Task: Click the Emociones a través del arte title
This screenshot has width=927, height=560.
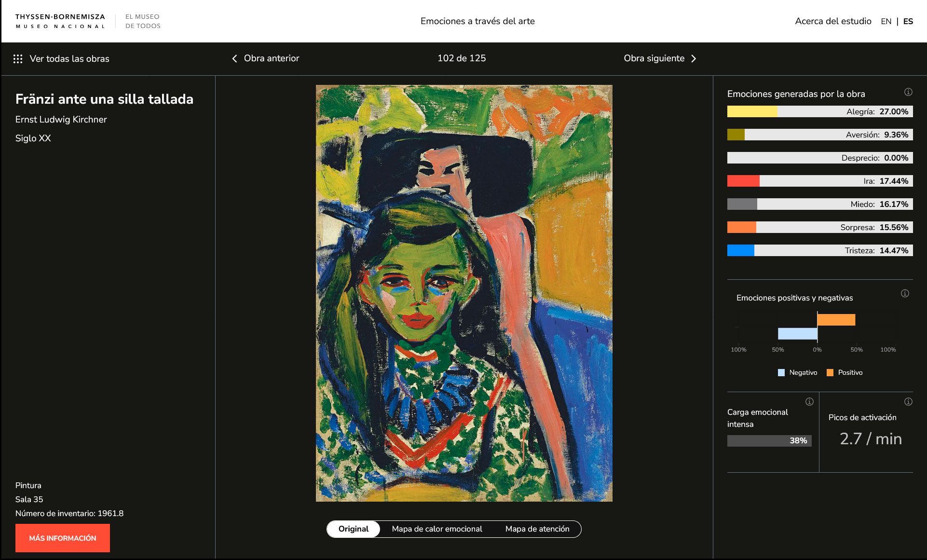Action: point(477,21)
